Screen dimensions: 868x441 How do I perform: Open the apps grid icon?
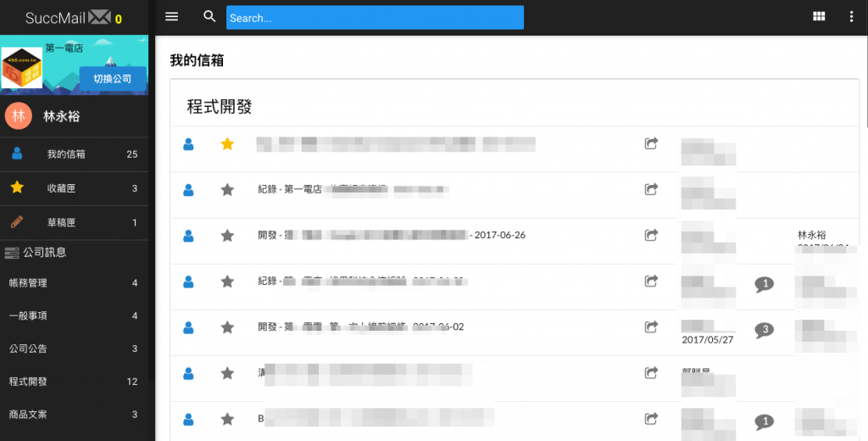point(819,17)
